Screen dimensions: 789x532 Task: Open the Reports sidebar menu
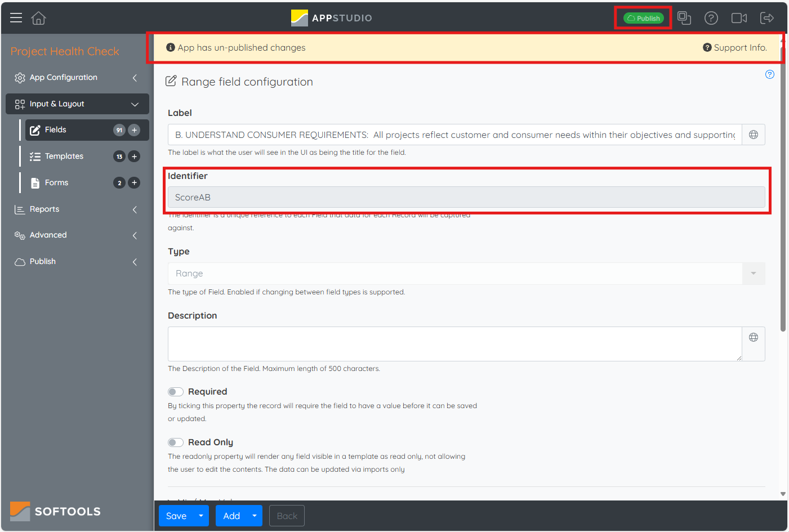point(44,209)
